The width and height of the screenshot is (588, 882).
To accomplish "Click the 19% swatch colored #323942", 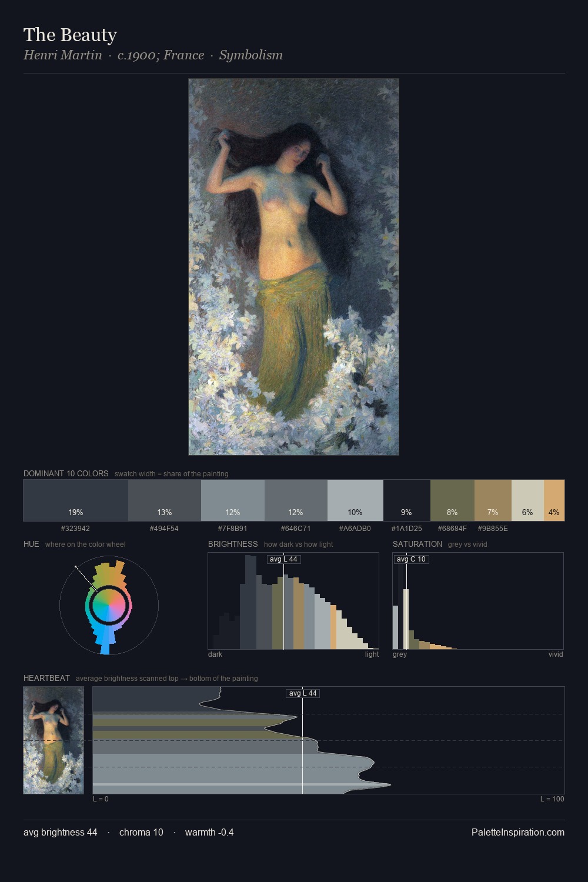I will [x=76, y=500].
